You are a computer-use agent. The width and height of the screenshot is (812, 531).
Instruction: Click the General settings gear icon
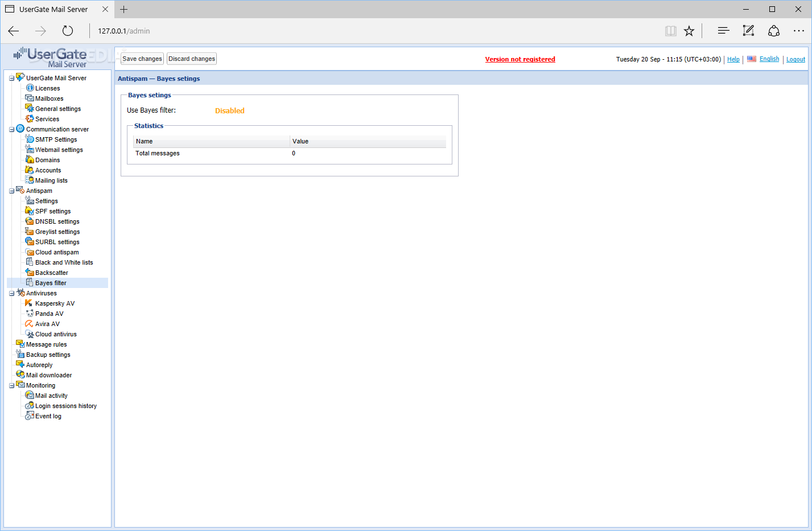point(30,108)
